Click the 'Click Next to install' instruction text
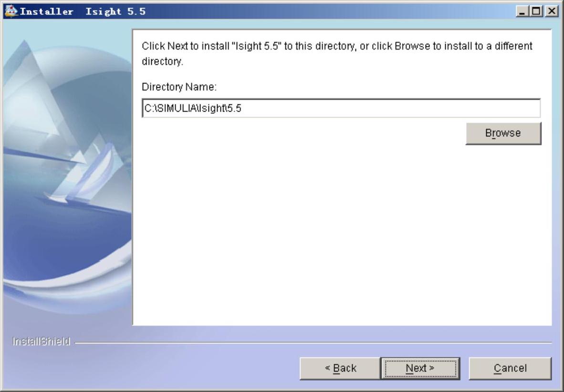564x392 pixels. pyautogui.click(x=337, y=53)
